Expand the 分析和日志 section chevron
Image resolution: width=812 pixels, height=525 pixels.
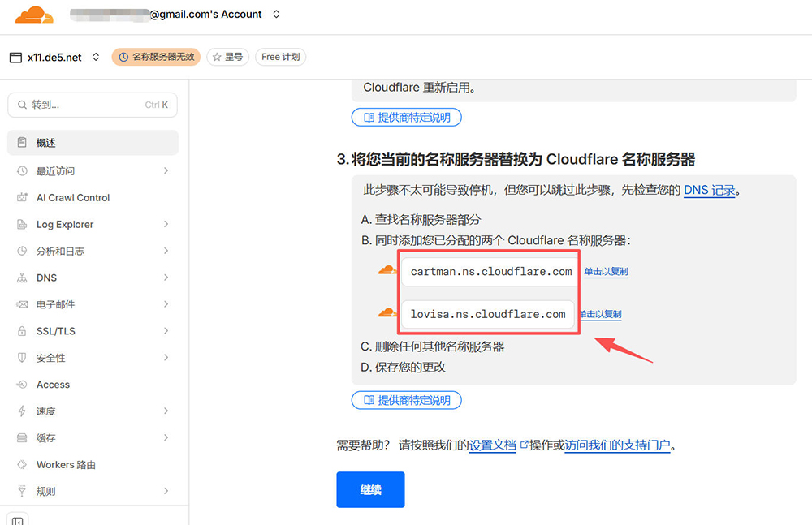point(166,251)
